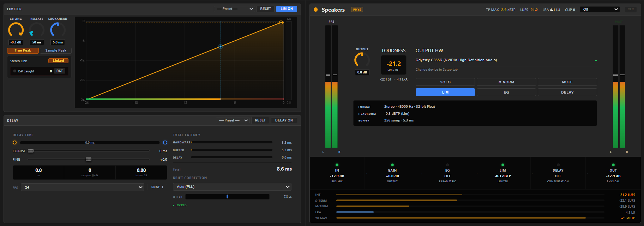Click the orange Ceiling knob
644x226 pixels.
pos(16,30)
